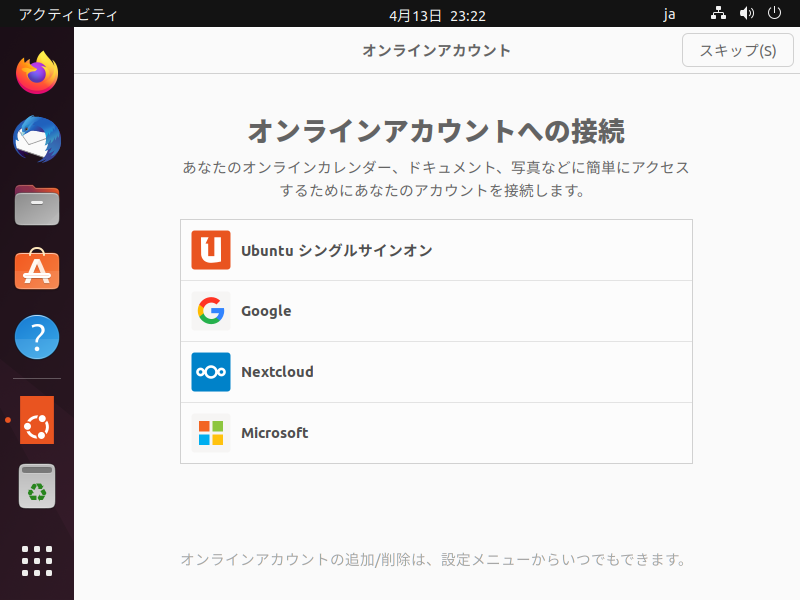The width and height of the screenshot is (800, 600).
Task: Click the Microsoft logo icon
Action: 211,433
